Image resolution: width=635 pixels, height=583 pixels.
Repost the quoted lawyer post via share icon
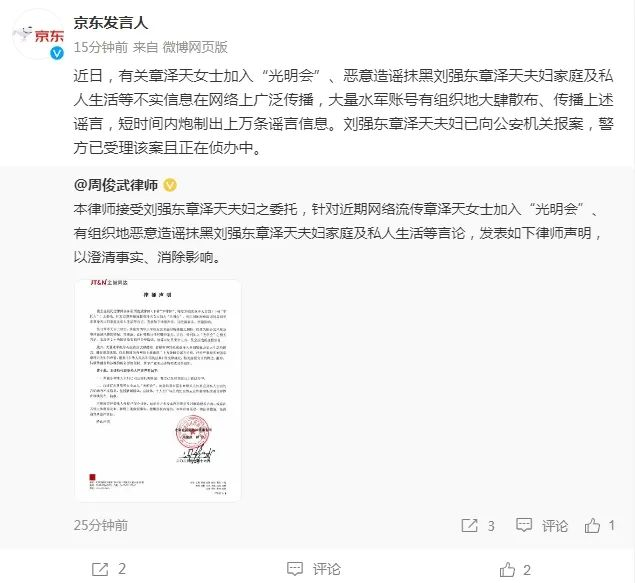(x=469, y=526)
